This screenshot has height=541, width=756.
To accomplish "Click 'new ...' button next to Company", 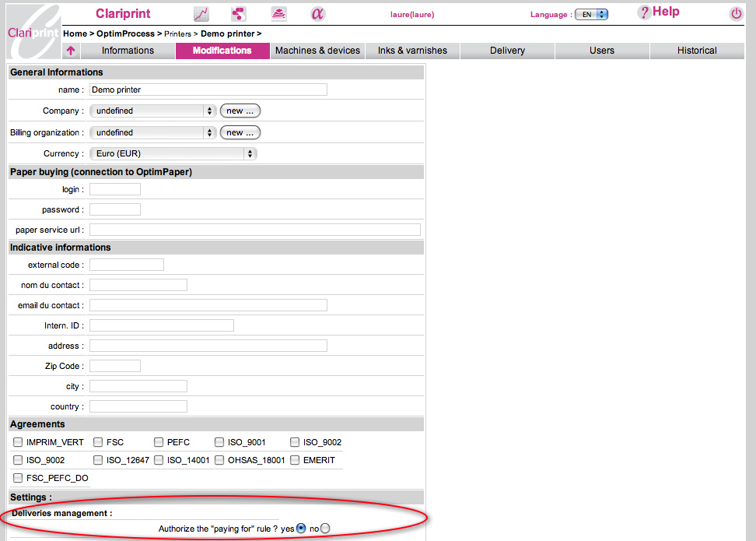I will click(x=240, y=111).
